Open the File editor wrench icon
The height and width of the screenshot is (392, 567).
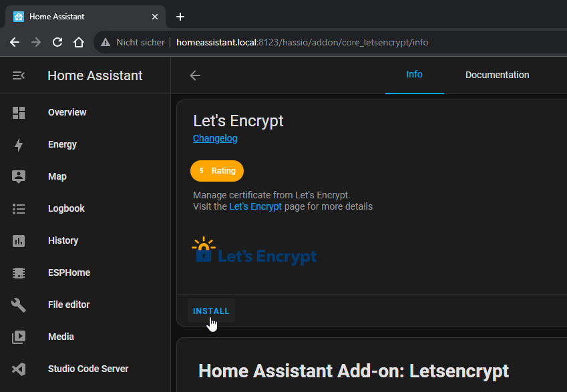click(19, 305)
